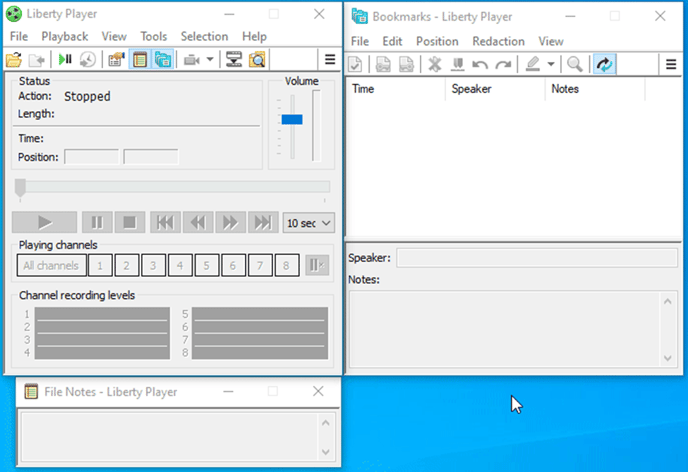The width and height of the screenshot is (688, 472).
Task: Open the View menu in Liberty Player
Action: [114, 36]
